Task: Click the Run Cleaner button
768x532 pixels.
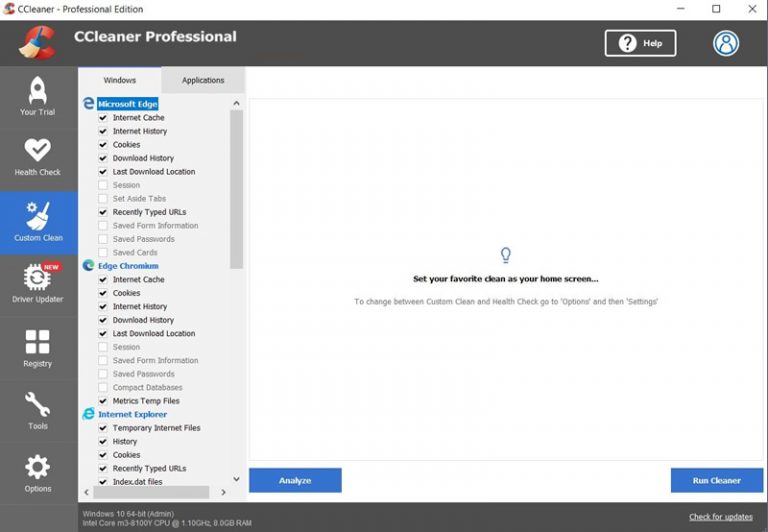Action: (x=716, y=480)
